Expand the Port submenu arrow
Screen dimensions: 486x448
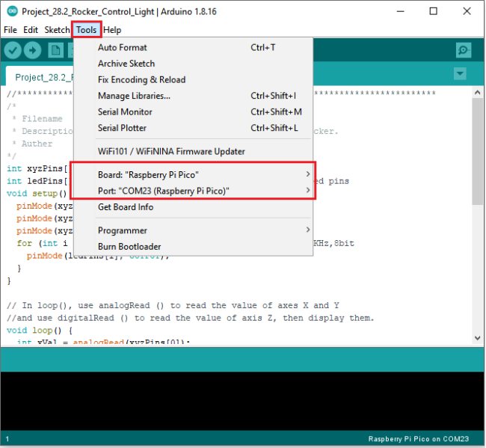pos(308,190)
